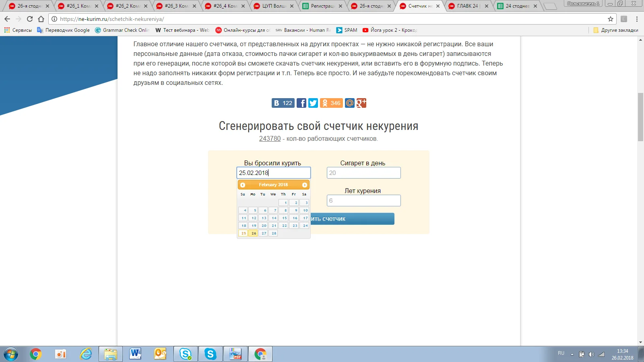Switch to the #26_2 tab
This screenshot has height=362, width=644.
click(127, 6)
